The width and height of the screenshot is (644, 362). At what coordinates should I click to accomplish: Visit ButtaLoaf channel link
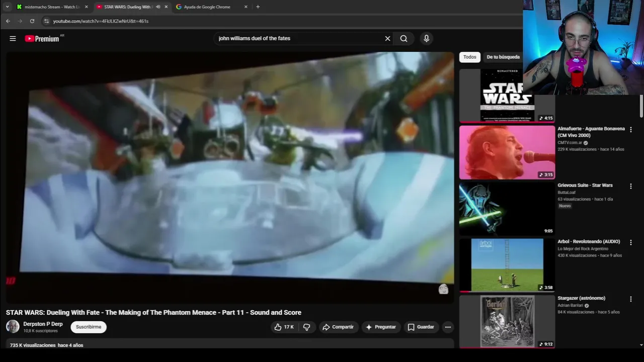(x=567, y=192)
